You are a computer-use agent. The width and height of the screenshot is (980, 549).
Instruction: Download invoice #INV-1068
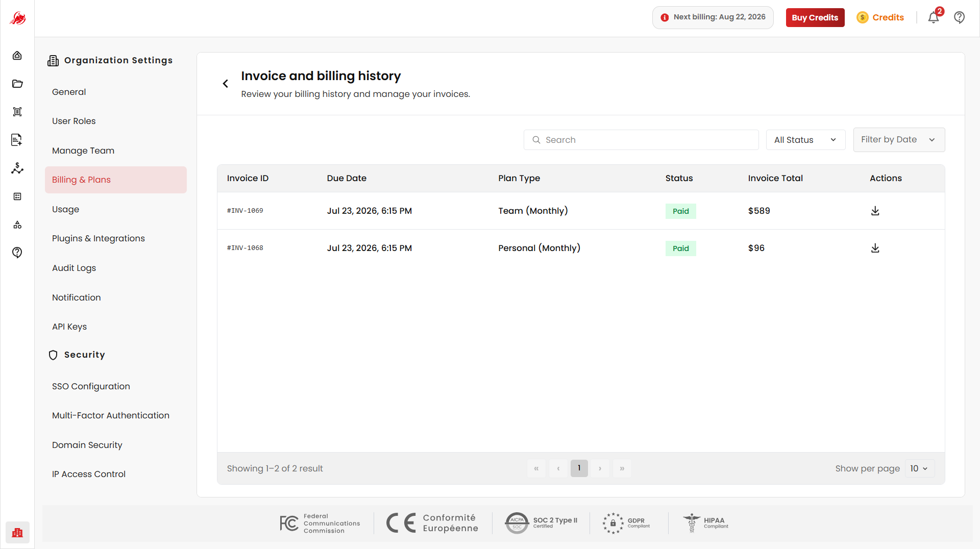coord(875,248)
